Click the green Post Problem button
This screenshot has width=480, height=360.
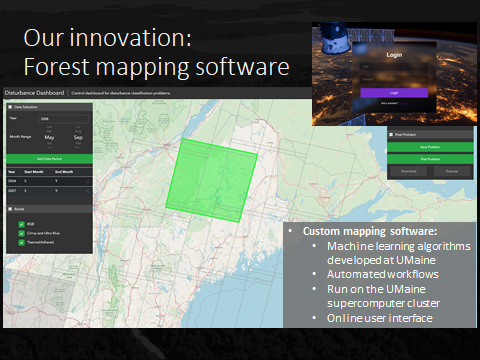tap(430, 159)
